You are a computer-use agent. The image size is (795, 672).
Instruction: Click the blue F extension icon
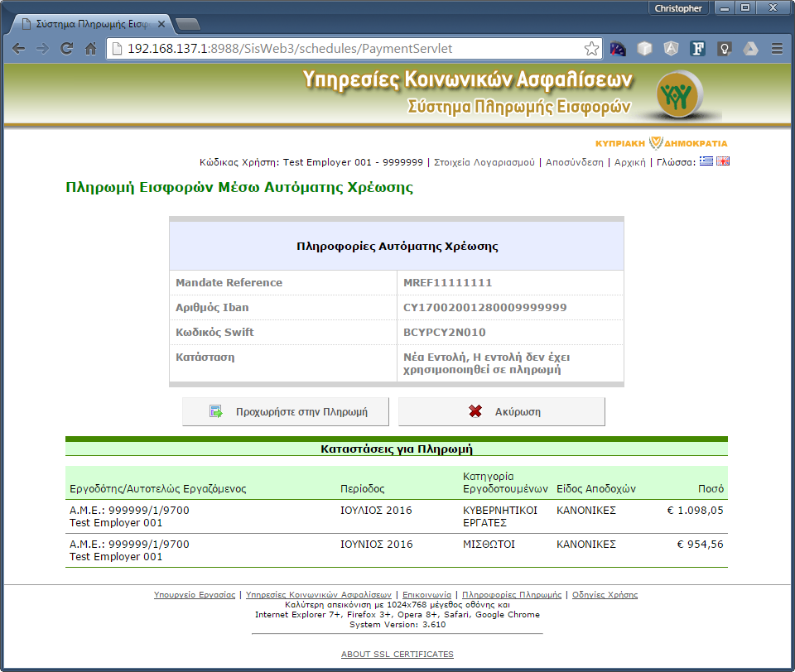point(698,49)
